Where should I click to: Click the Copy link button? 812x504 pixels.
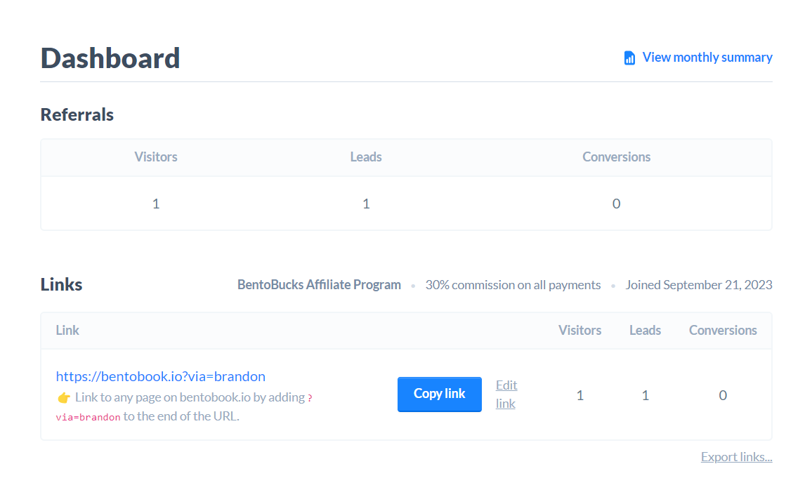439,394
